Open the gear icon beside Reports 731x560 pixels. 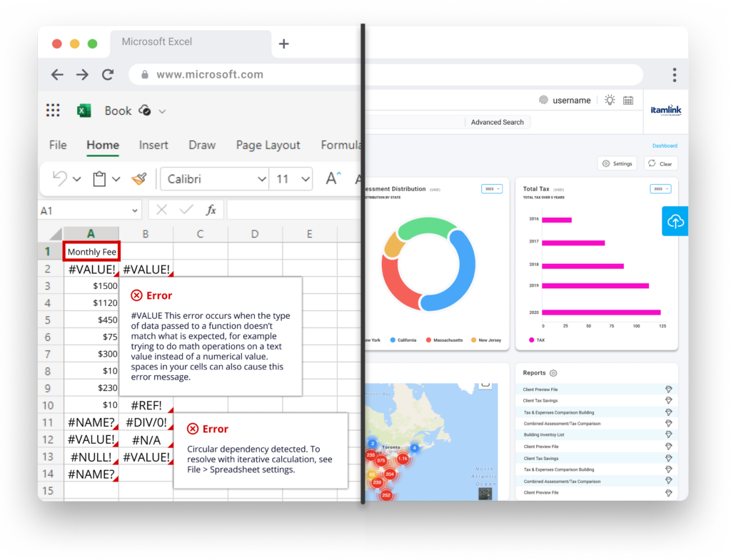click(553, 373)
